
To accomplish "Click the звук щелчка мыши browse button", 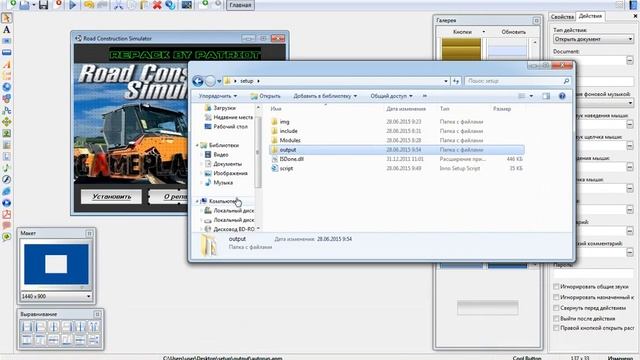I will pyautogui.click(x=629, y=146).
